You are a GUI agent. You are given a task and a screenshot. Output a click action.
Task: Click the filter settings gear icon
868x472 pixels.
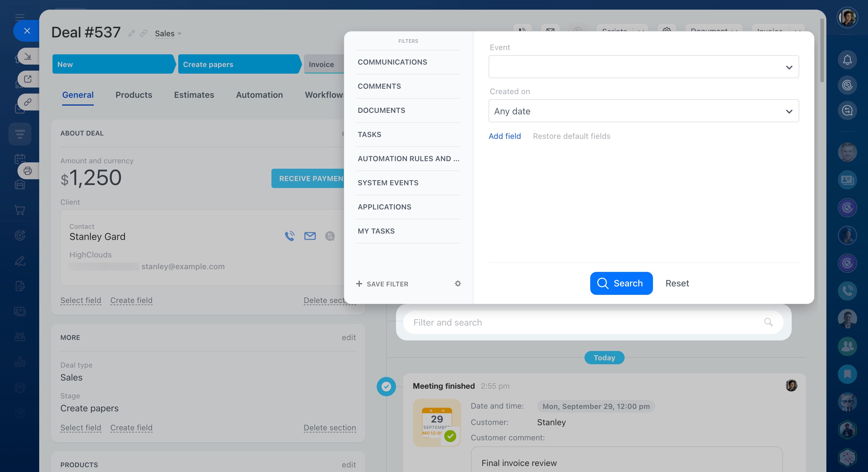tap(458, 284)
